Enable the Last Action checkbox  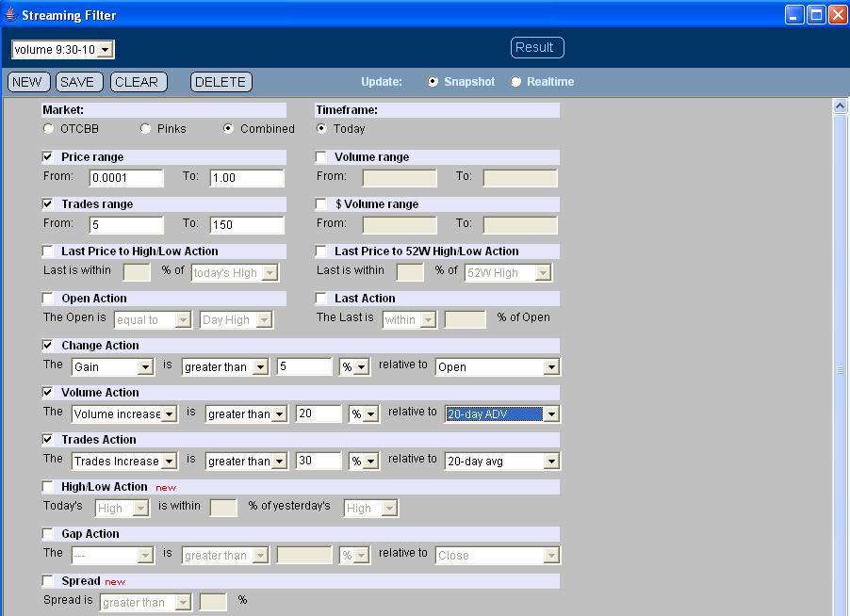321,298
